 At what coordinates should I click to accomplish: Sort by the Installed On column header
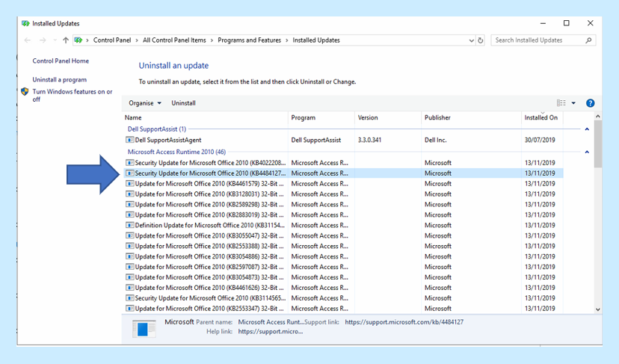tap(542, 117)
